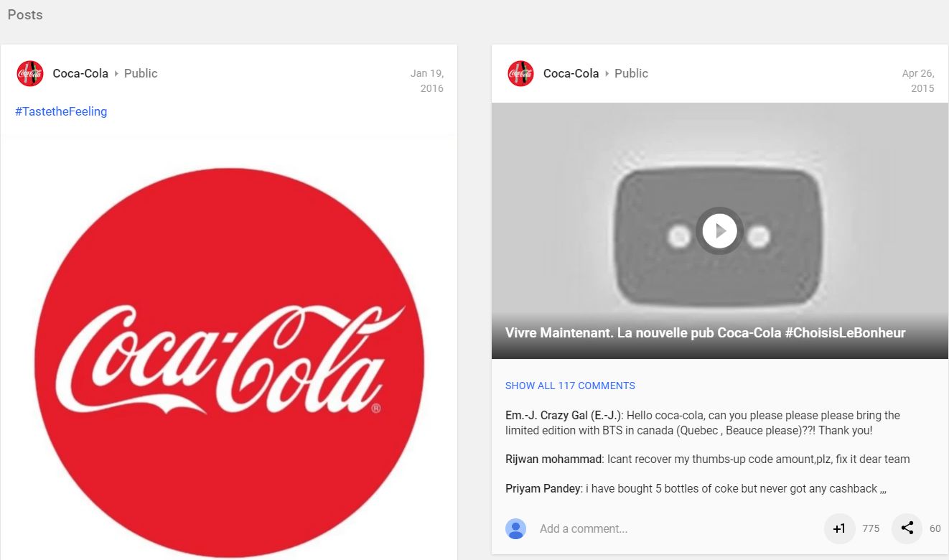Open the Jan 19, 2016 post date link
Viewport: 949px width, 560px height.
click(x=427, y=80)
